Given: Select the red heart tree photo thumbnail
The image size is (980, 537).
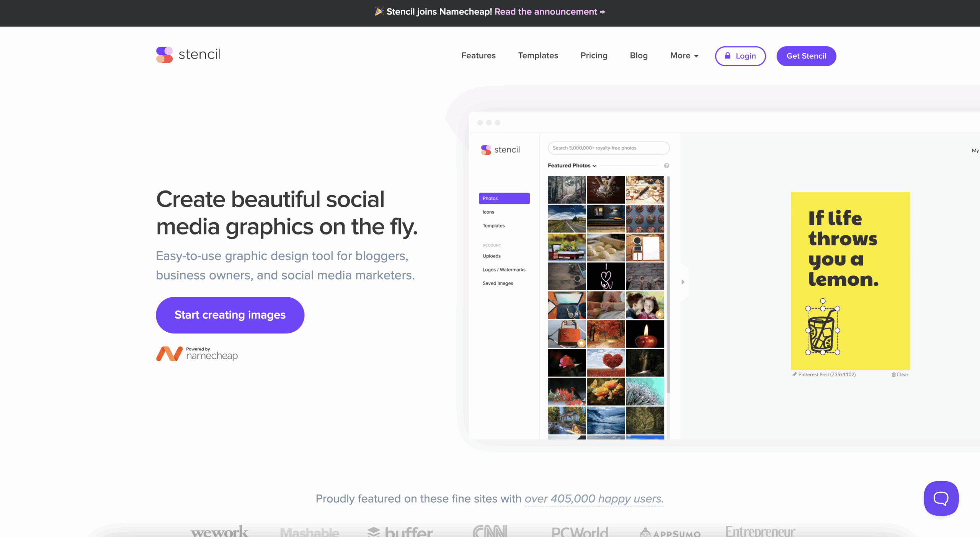Looking at the screenshot, I should click(x=606, y=363).
